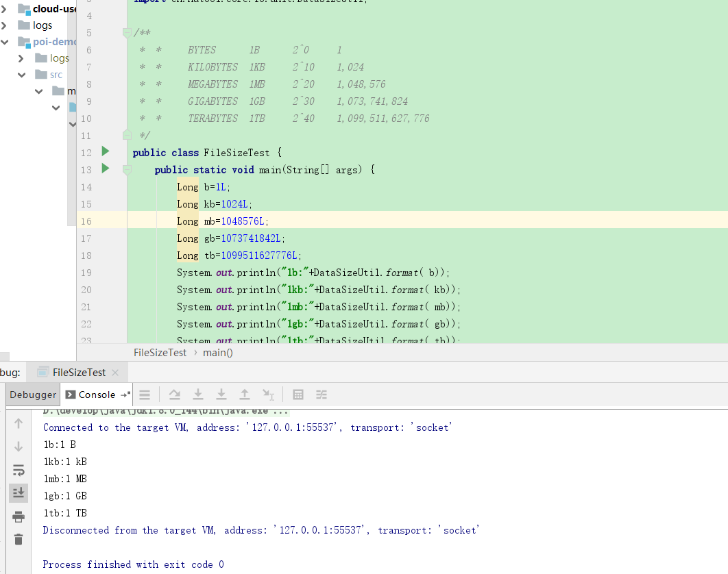Click Step Into icon beside Step Over
728x574 pixels.
pos(198,395)
